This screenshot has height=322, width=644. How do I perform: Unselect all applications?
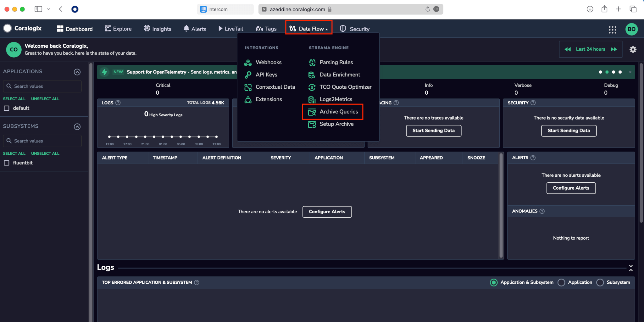(x=45, y=99)
